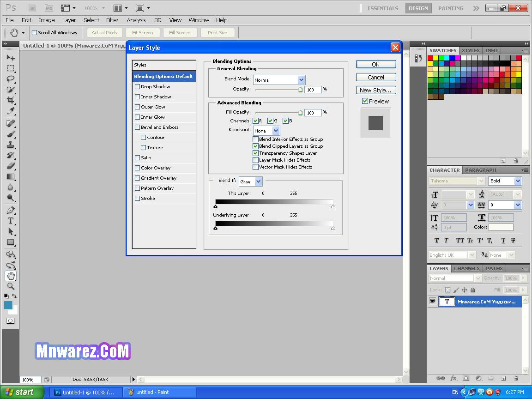Enable the Inner Shadow checkbox
The image size is (532, 399).
pos(138,97)
